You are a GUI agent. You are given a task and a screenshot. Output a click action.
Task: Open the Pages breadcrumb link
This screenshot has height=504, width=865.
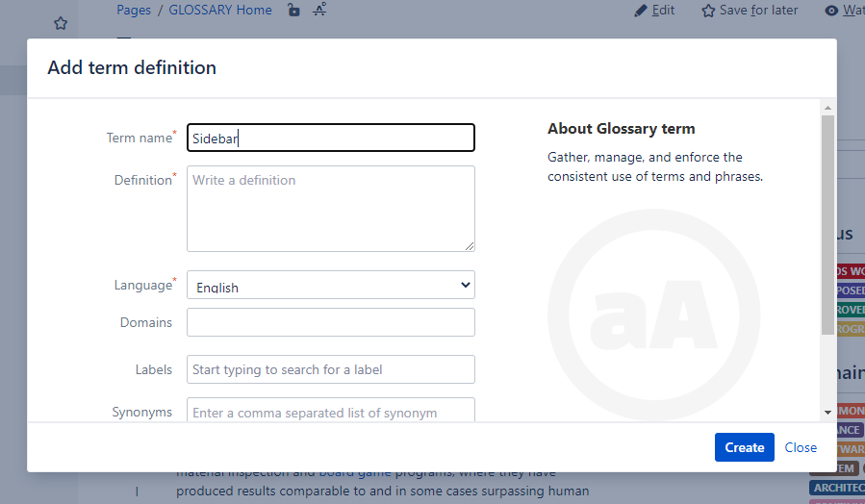pos(134,11)
